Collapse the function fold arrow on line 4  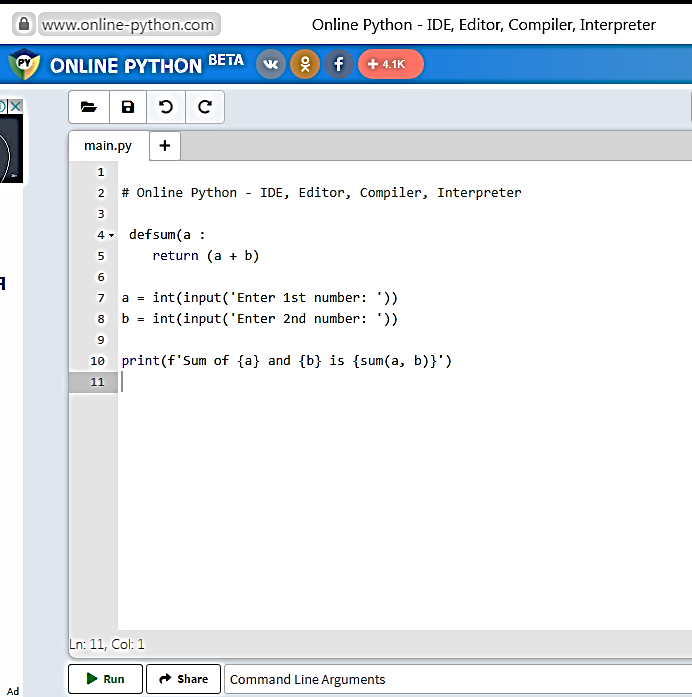tap(110, 235)
